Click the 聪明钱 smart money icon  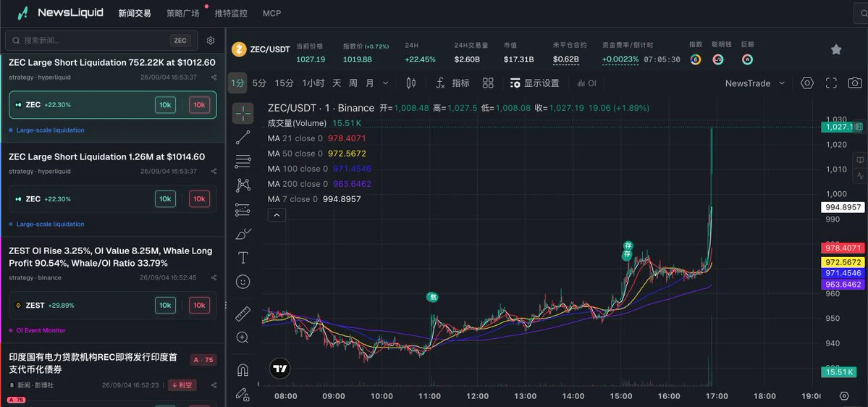(718, 59)
